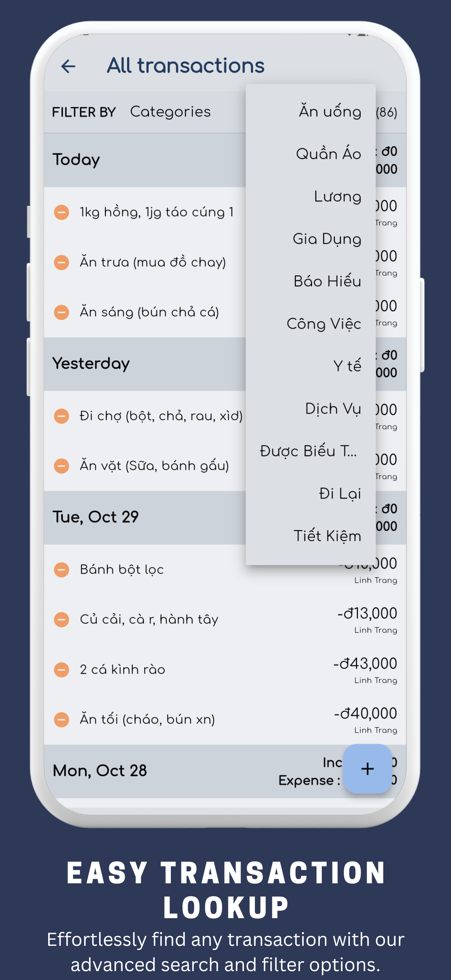This screenshot has width=451, height=980.
Task: Select Ăn uống category from menu
Action: click(x=329, y=111)
